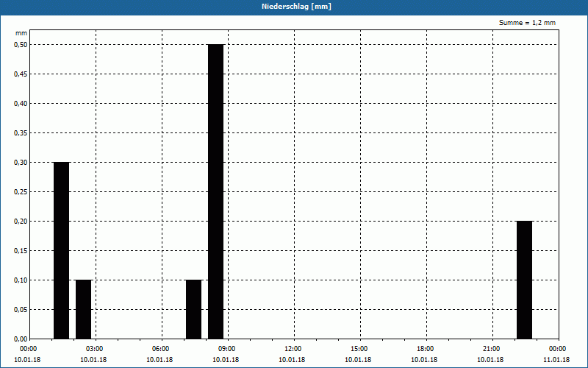Select the 0,10 y-axis value
This screenshot has width=588, height=368.
[21, 280]
